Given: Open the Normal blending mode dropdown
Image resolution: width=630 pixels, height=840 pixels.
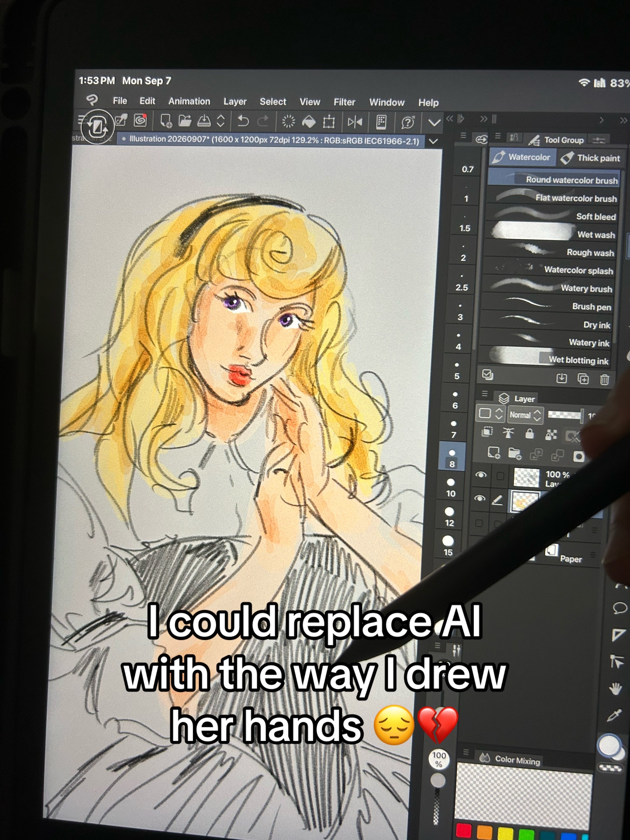Looking at the screenshot, I should coord(525,415).
